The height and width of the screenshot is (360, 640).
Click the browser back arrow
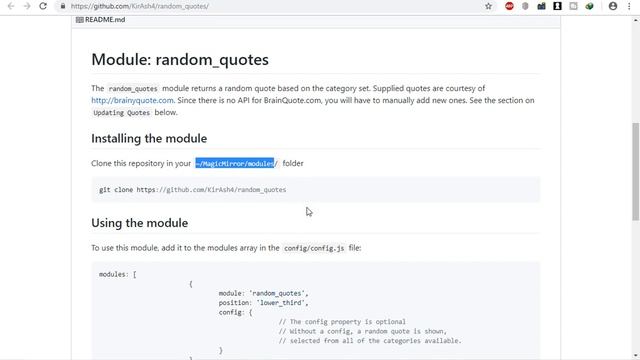(x=11, y=6)
